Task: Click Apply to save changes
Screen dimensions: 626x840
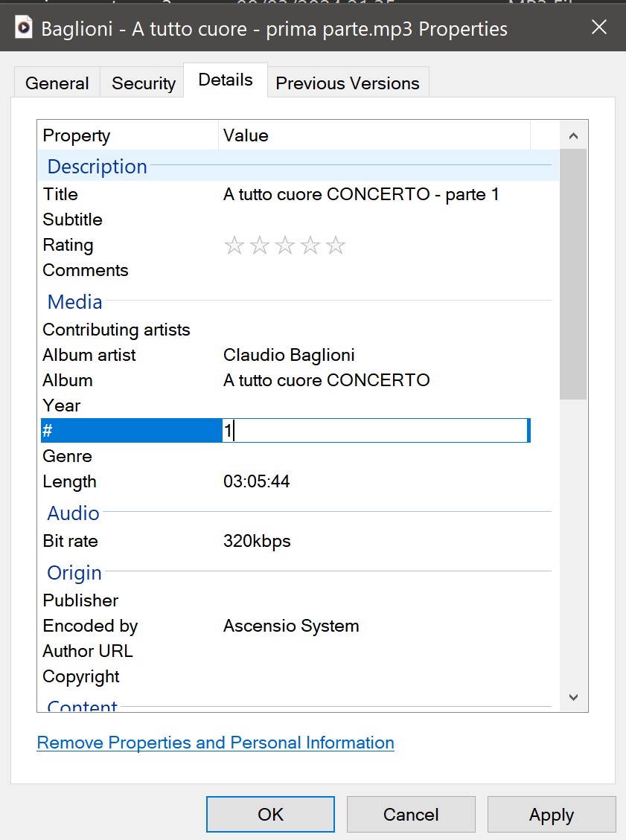Action: pos(551,815)
